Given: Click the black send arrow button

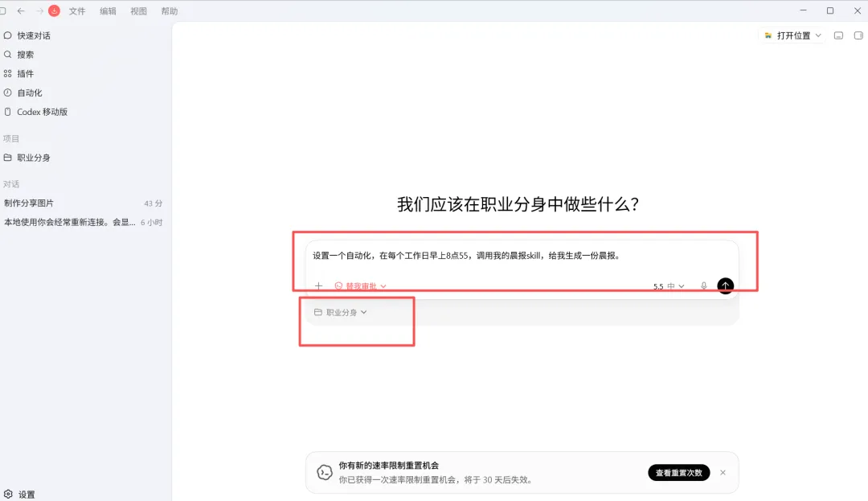Looking at the screenshot, I should (725, 285).
